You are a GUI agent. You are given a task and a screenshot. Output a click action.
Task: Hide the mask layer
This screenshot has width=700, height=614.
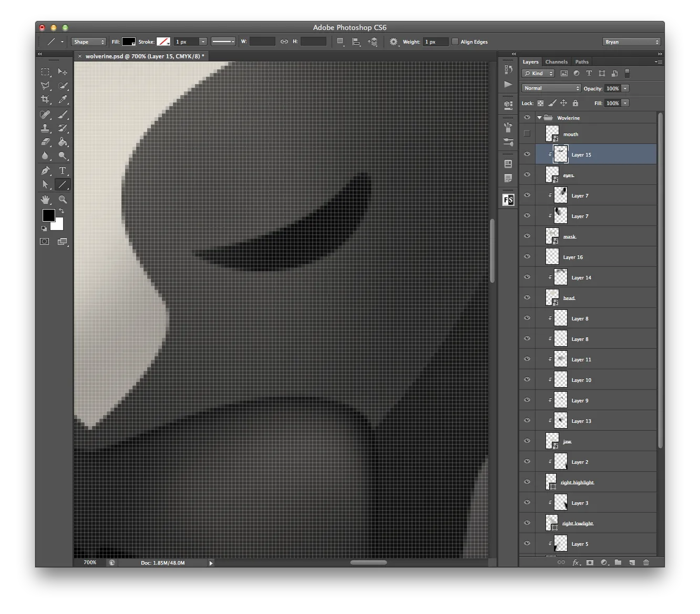(527, 236)
